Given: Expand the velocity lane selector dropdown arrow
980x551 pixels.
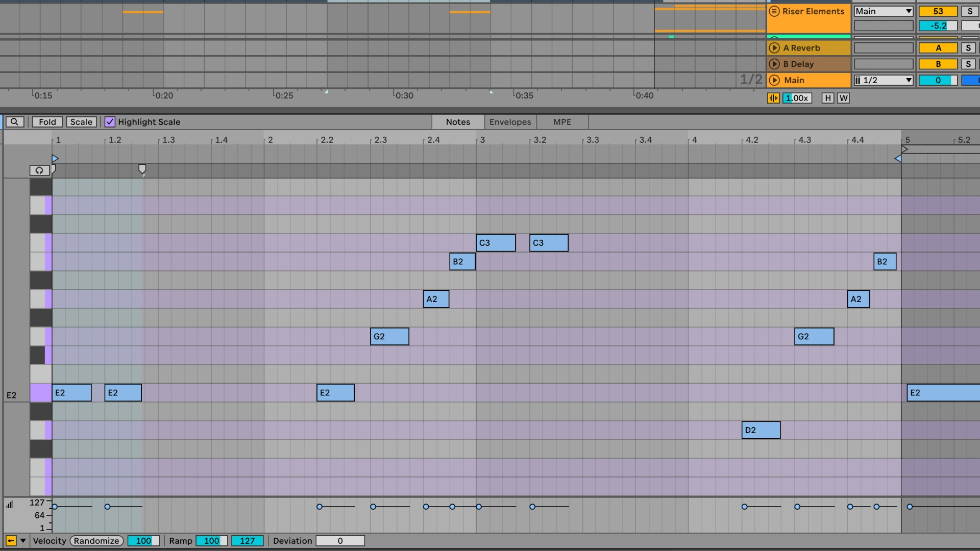Looking at the screenshot, I should point(22,541).
